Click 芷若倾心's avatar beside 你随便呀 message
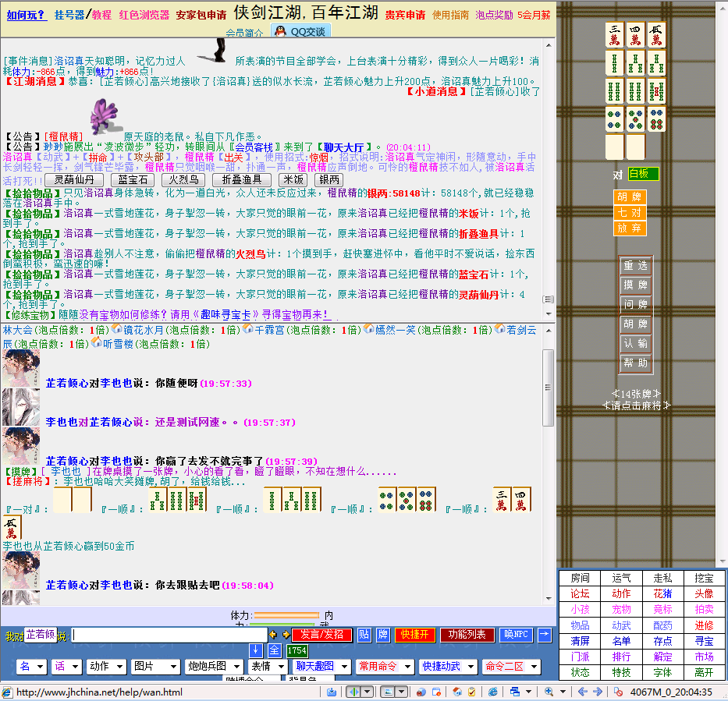 [x=21, y=368]
